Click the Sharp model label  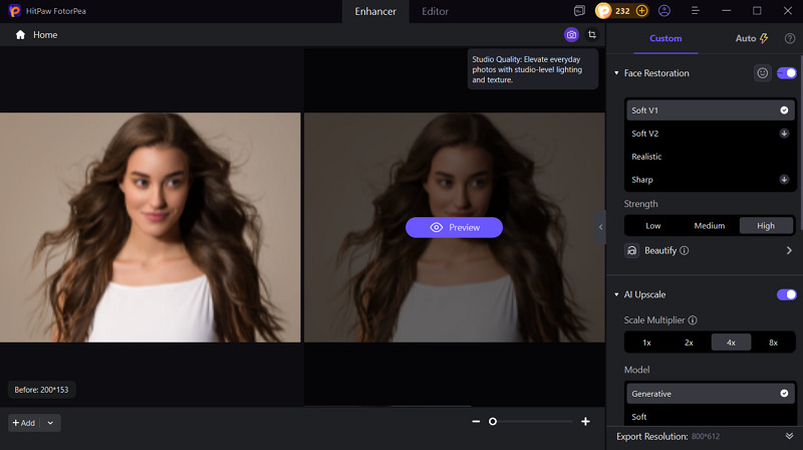click(x=642, y=180)
